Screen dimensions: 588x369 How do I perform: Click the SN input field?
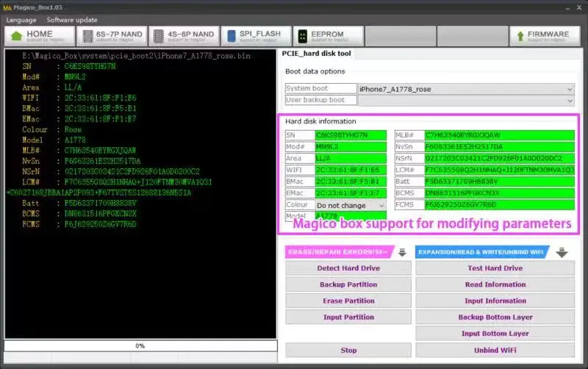pyautogui.click(x=351, y=135)
